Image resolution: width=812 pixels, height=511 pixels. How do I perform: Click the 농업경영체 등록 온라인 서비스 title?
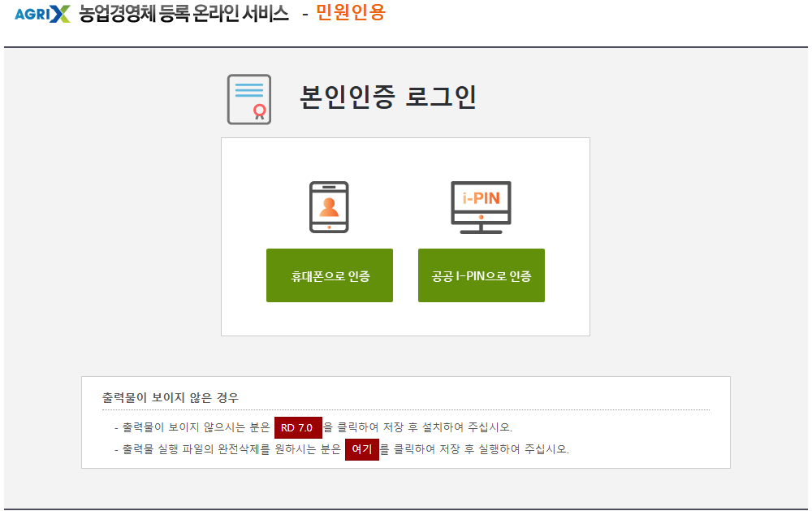click(x=180, y=13)
